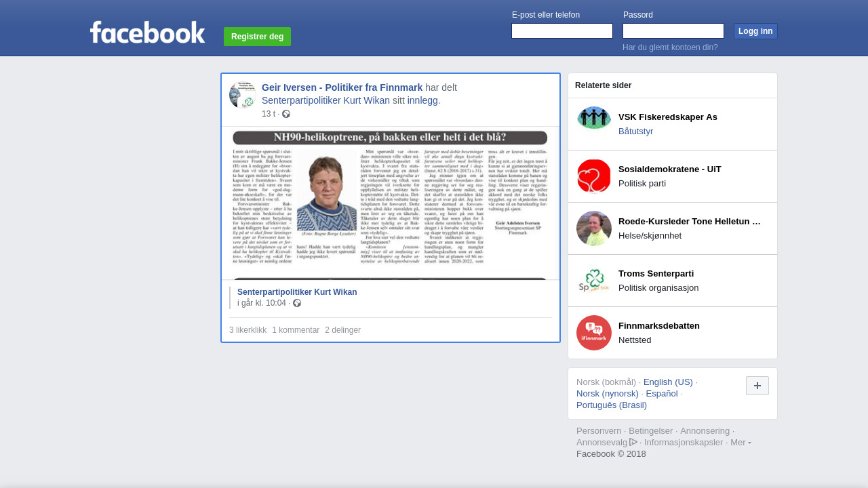The height and width of the screenshot is (488, 868).
Task: View 3 likerklikk
Action: [x=248, y=330]
